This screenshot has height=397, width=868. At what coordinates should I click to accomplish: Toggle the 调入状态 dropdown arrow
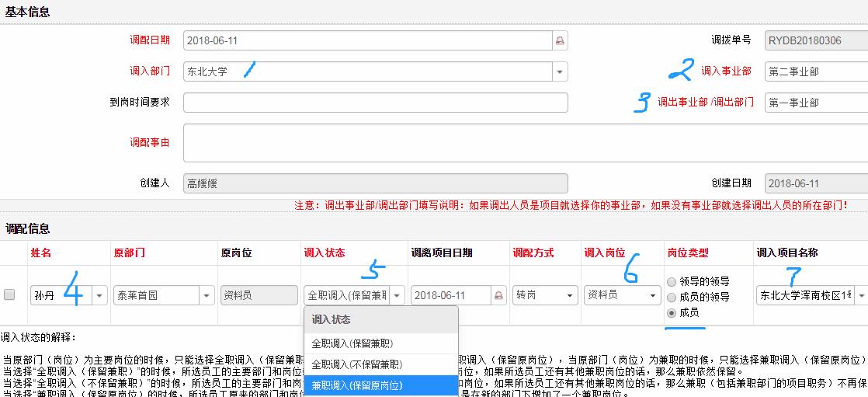[397, 295]
